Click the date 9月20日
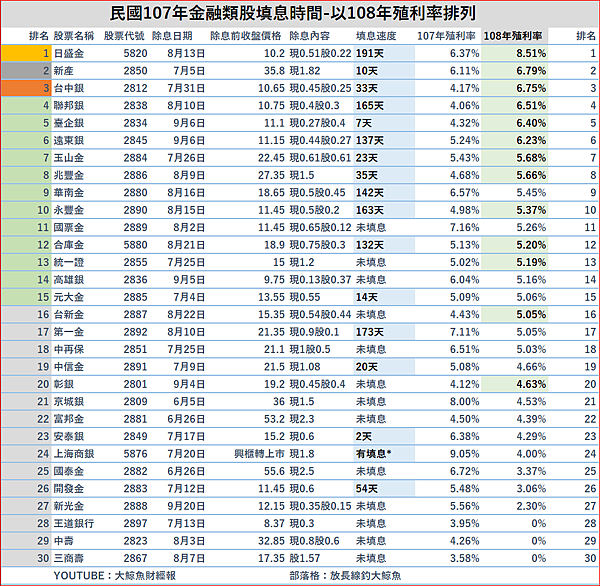 [x=186, y=506]
